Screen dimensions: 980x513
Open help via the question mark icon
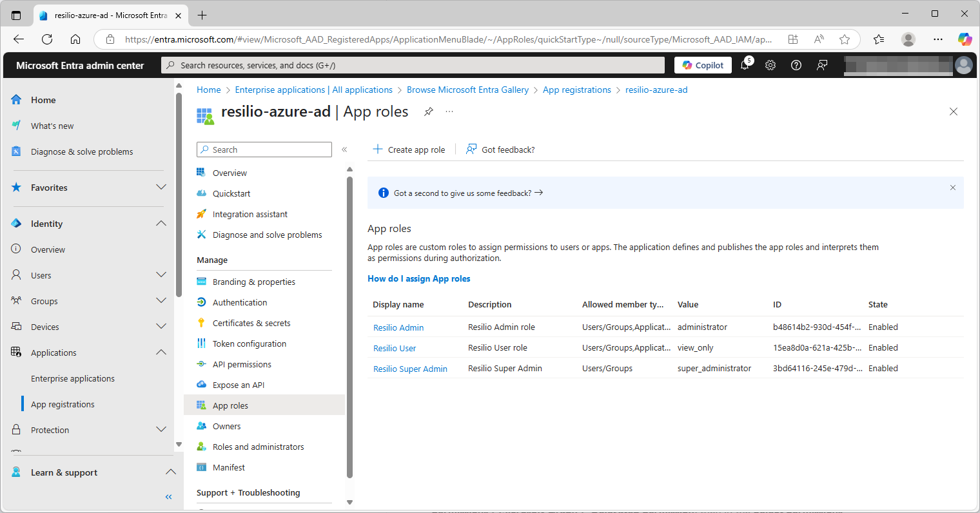tap(796, 64)
